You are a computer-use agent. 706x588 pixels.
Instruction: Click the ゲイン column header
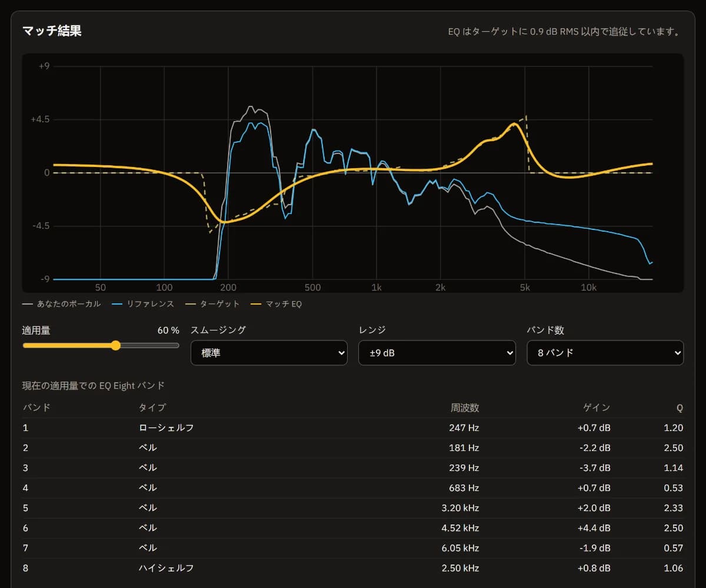pos(597,407)
